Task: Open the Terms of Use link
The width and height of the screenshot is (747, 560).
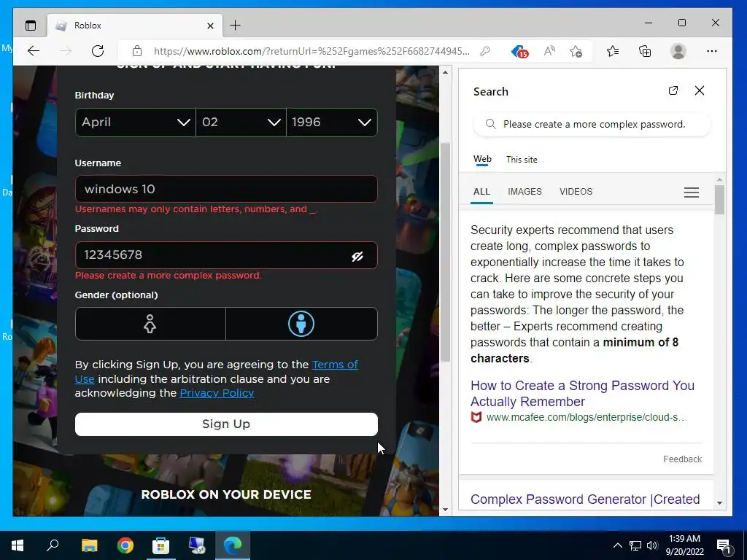Action: (335, 365)
